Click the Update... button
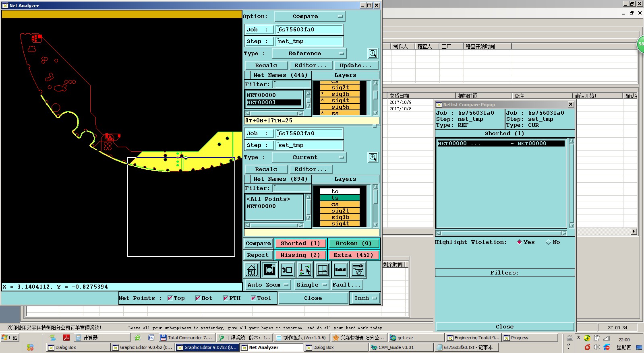This screenshot has height=353, width=644. coord(356,66)
